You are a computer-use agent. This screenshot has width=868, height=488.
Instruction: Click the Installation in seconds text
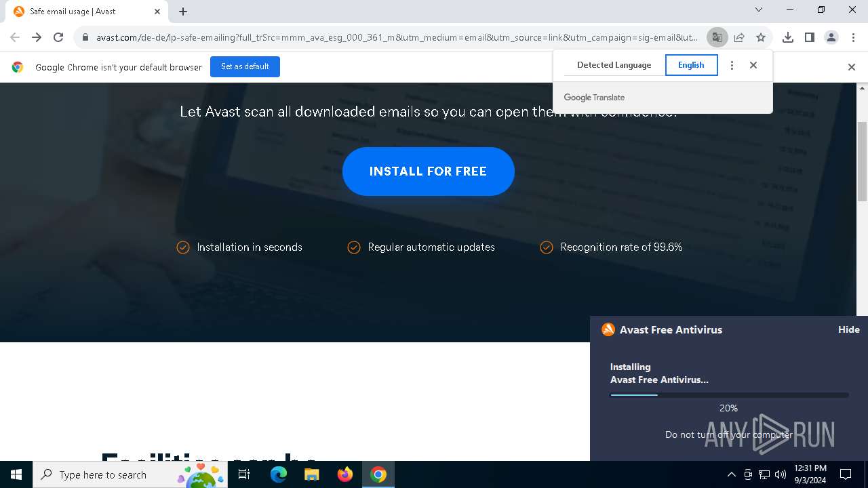click(250, 247)
